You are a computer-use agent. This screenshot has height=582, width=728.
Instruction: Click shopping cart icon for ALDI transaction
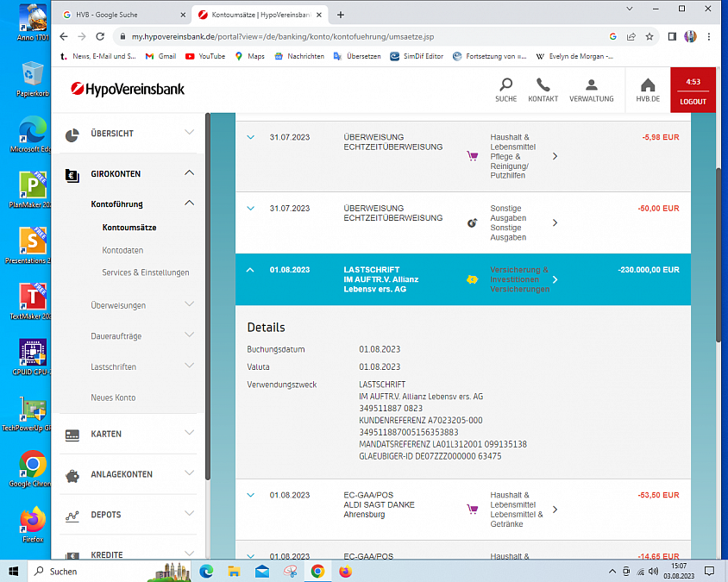pos(472,509)
